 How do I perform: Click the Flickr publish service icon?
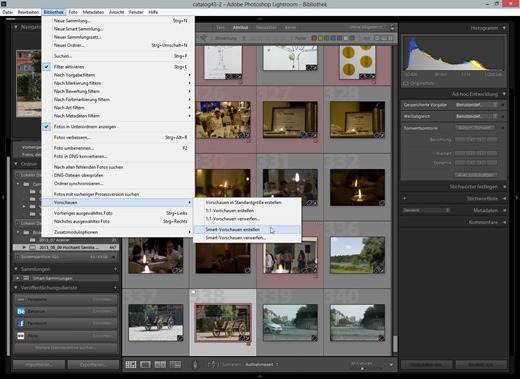[21, 336]
